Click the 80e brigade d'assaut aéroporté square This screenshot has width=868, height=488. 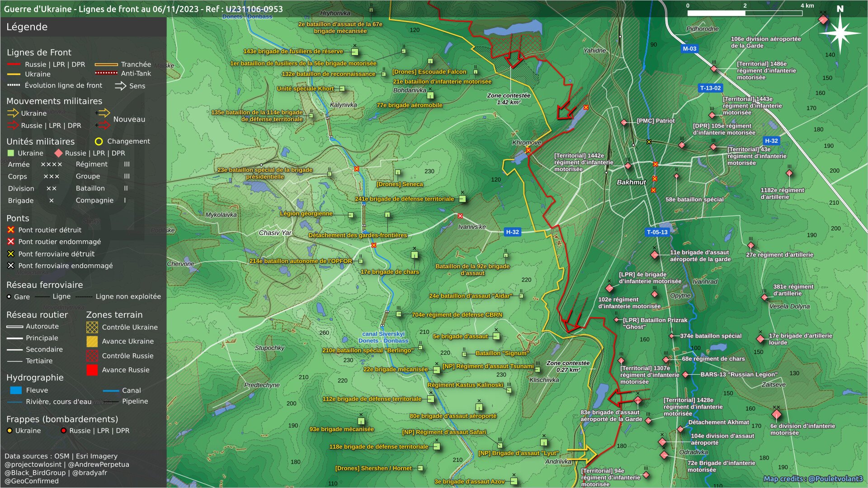pos(479,406)
